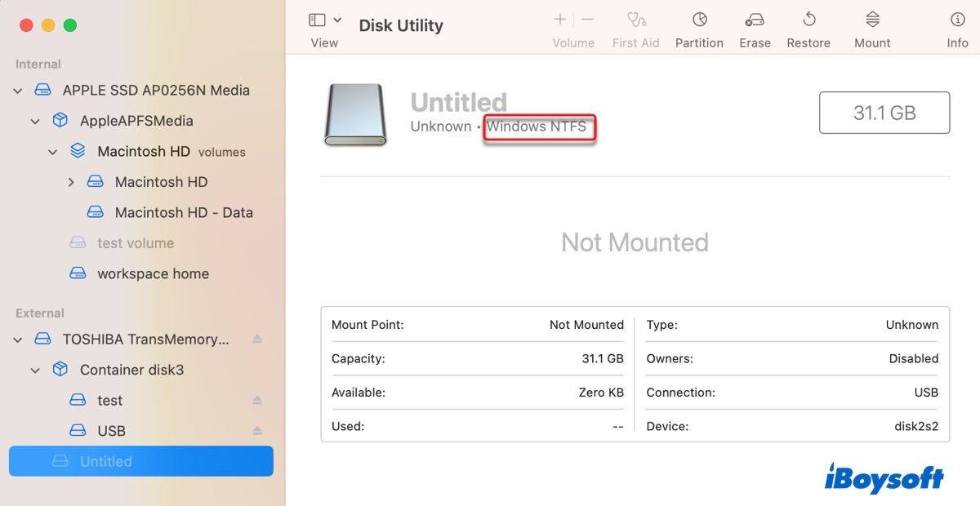Click the Add Volume plus icon
Image resolution: width=980 pixels, height=506 pixels.
(560, 19)
